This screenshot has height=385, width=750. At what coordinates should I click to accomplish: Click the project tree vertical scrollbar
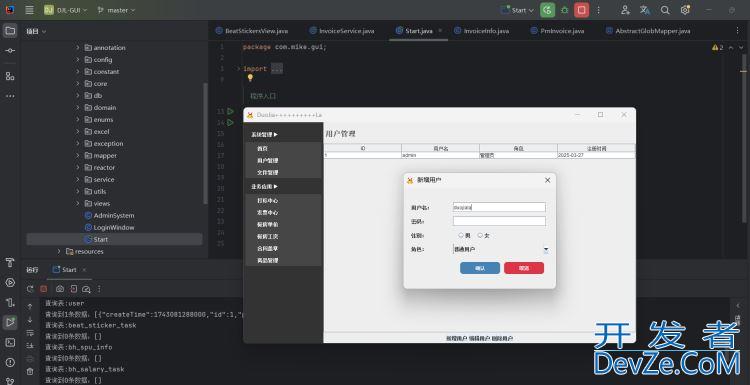(206, 143)
